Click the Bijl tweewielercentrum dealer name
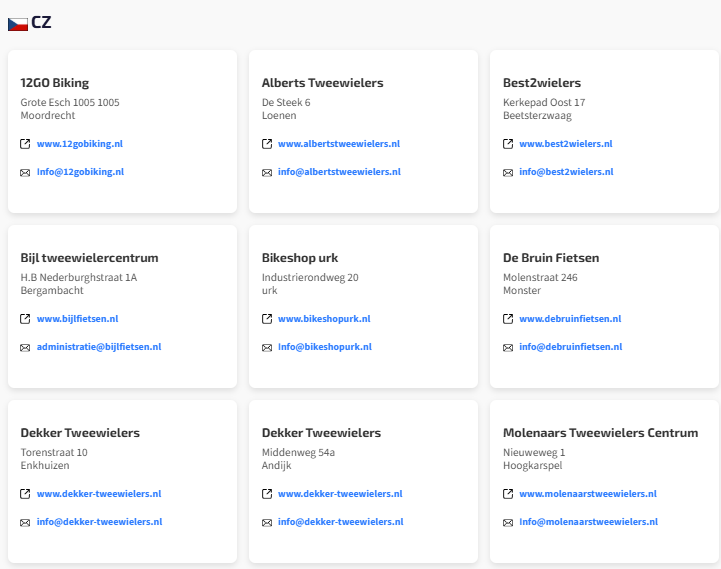Viewport: 721px width, 569px height. coord(89,258)
